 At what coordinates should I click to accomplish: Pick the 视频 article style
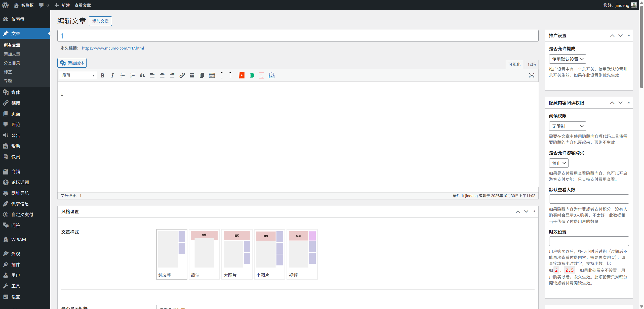(302, 254)
